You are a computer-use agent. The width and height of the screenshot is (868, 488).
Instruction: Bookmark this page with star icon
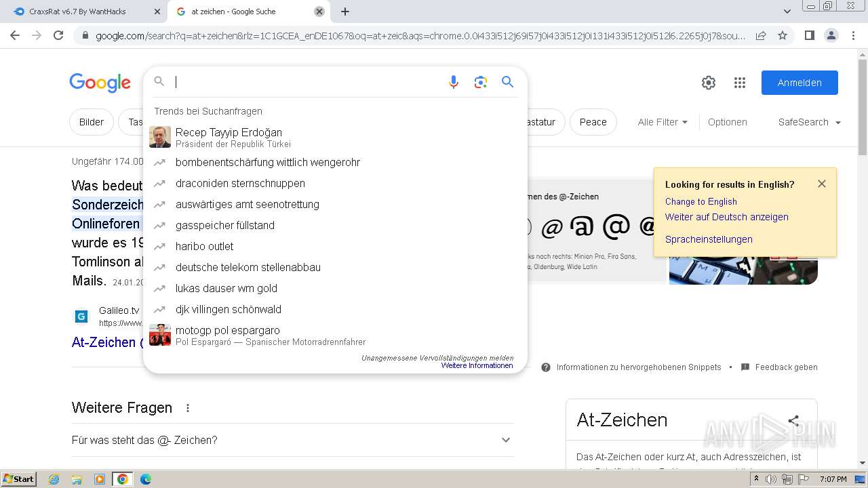[783, 35]
